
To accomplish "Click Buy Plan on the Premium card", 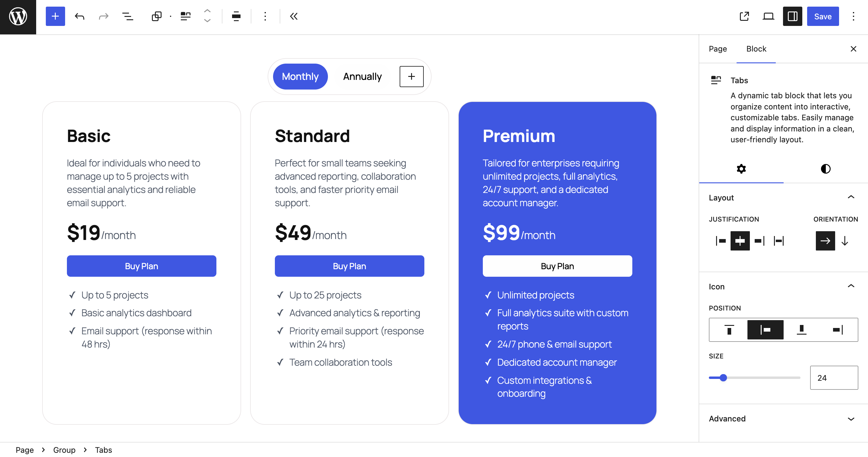I will click(557, 266).
